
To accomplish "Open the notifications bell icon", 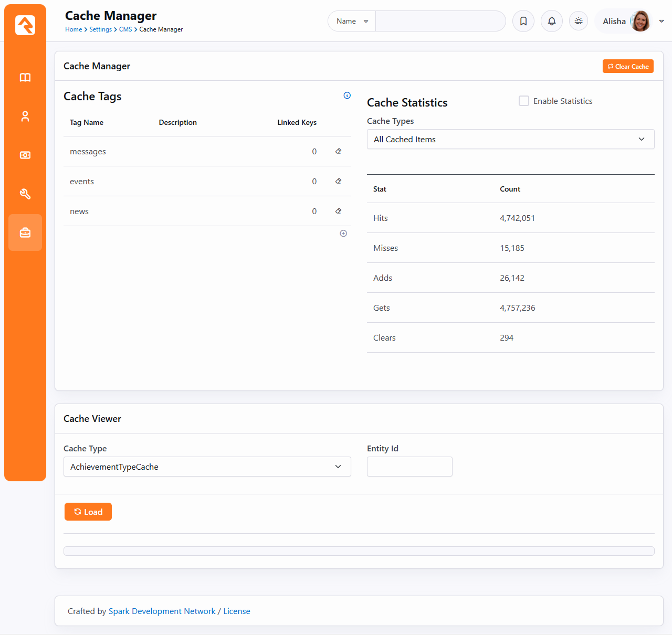I will (x=552, y=21).
